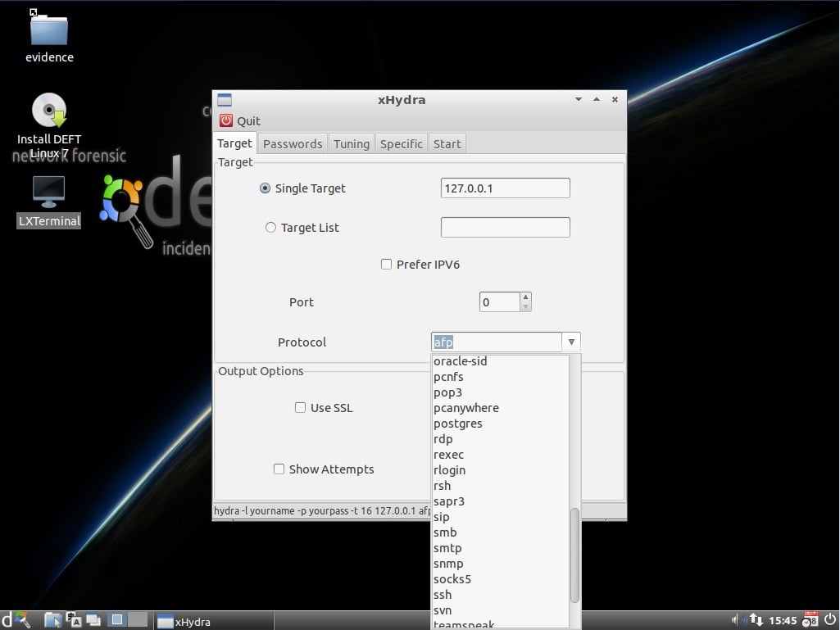Choose ssh from the protocol list
This screenshot has width=840, height=630.
coord(501,595)
